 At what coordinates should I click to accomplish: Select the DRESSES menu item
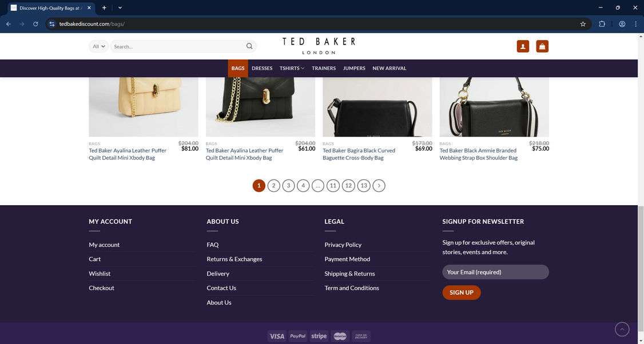coord(262,69)
